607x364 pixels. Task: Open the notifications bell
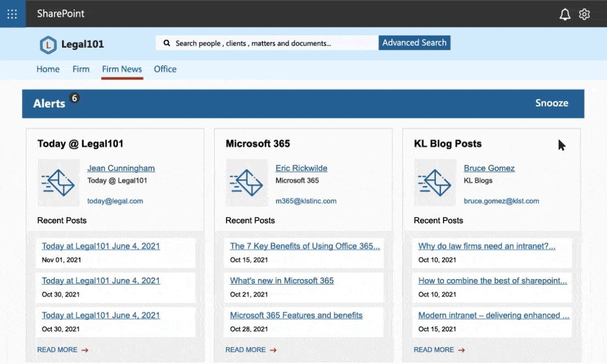coord(565,14)
